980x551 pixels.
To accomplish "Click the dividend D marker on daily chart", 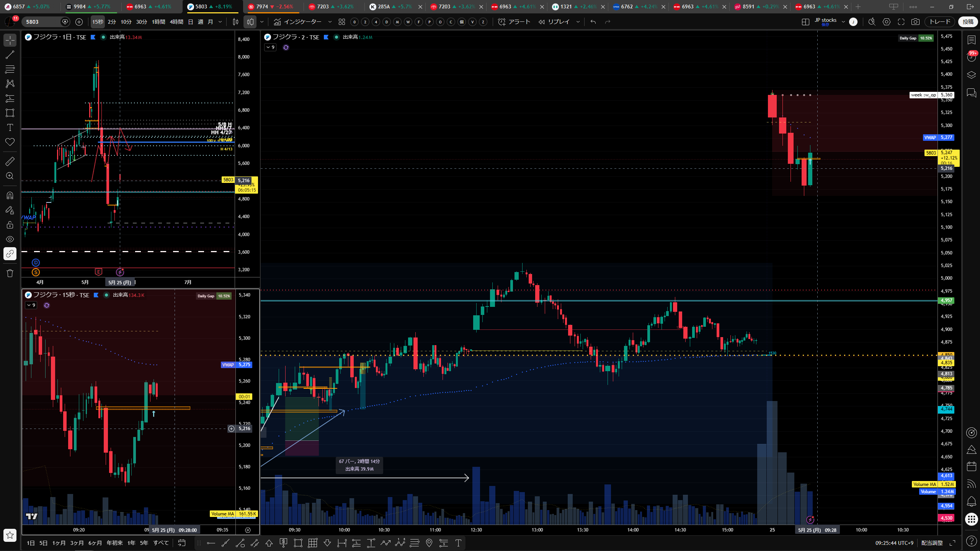I will point(36,262).
